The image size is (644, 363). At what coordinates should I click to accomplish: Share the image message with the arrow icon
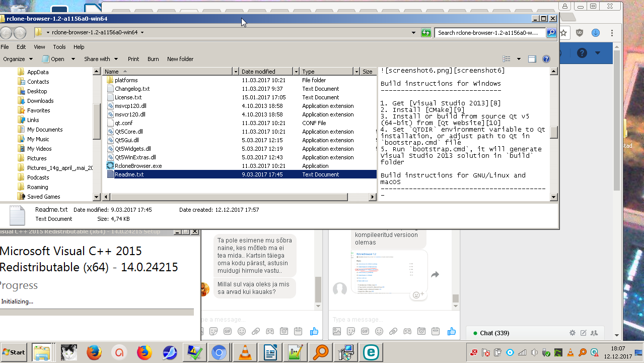[x=435, y=275]
